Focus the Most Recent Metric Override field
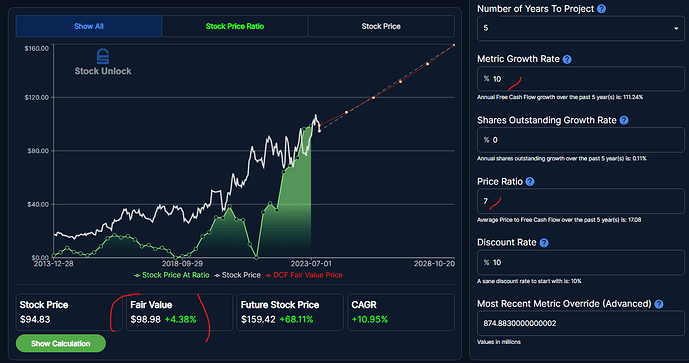The height and width of the screenshot is (363, 689). [580, 323]
